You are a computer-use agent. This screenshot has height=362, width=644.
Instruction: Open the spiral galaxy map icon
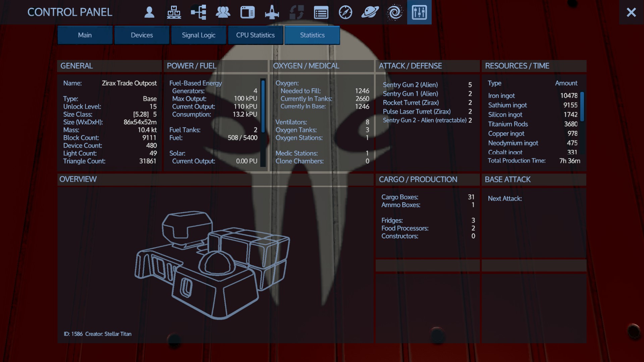pyautogui.click(x=394, y=12)
